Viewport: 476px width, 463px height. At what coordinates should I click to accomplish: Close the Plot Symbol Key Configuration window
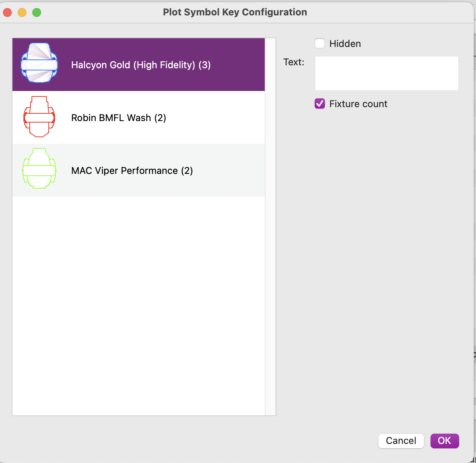(7, 12)
